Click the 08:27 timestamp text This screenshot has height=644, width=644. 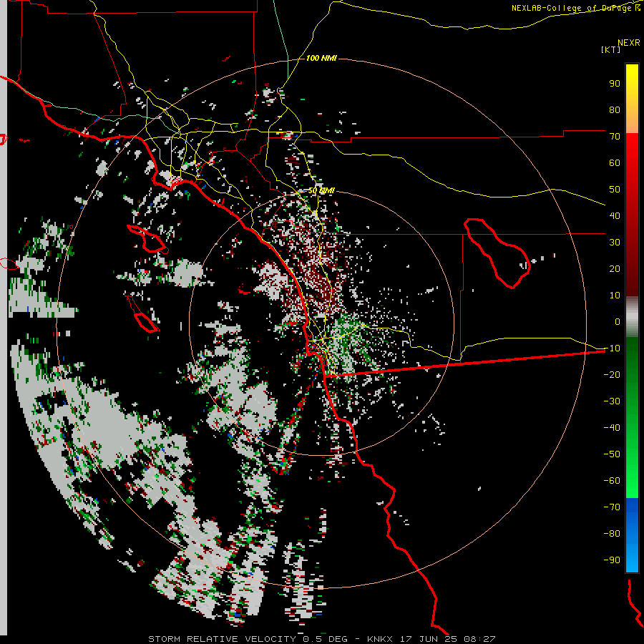click(x=479, y=639)
